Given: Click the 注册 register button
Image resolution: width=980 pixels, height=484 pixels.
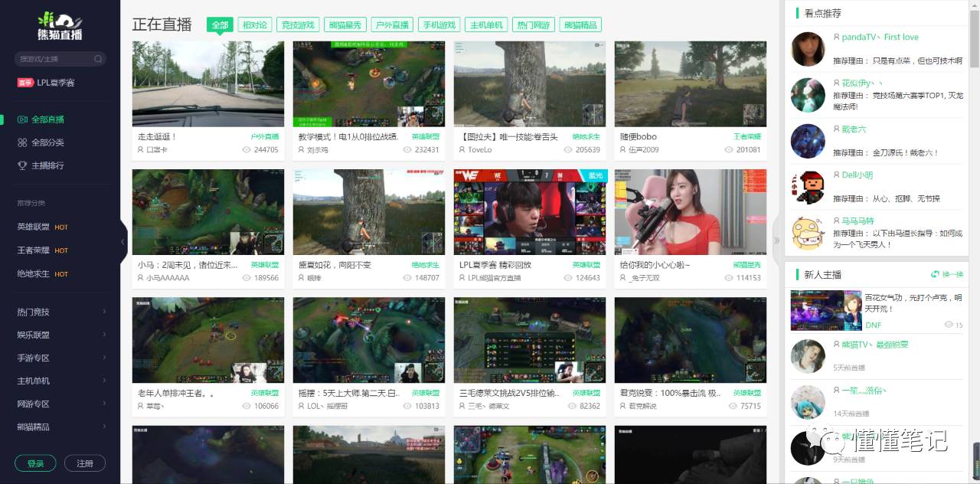Looking at the screenshot, I should 85,463.
